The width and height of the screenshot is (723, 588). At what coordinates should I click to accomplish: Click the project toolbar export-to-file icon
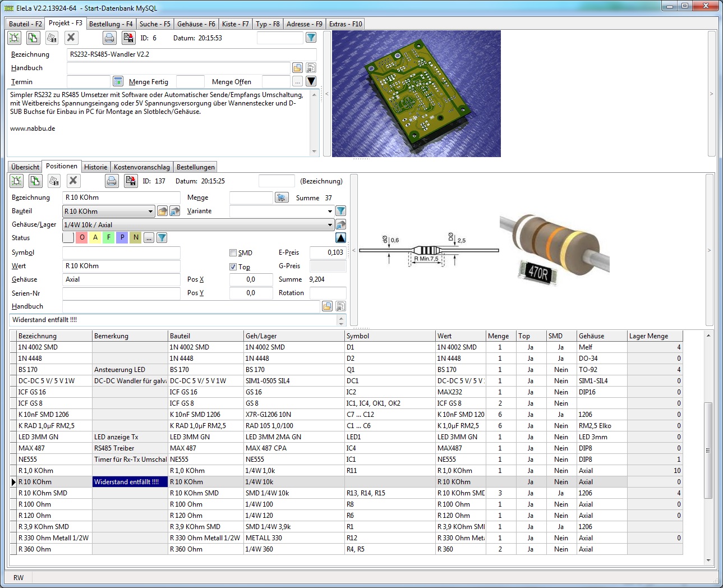(128, 38)
